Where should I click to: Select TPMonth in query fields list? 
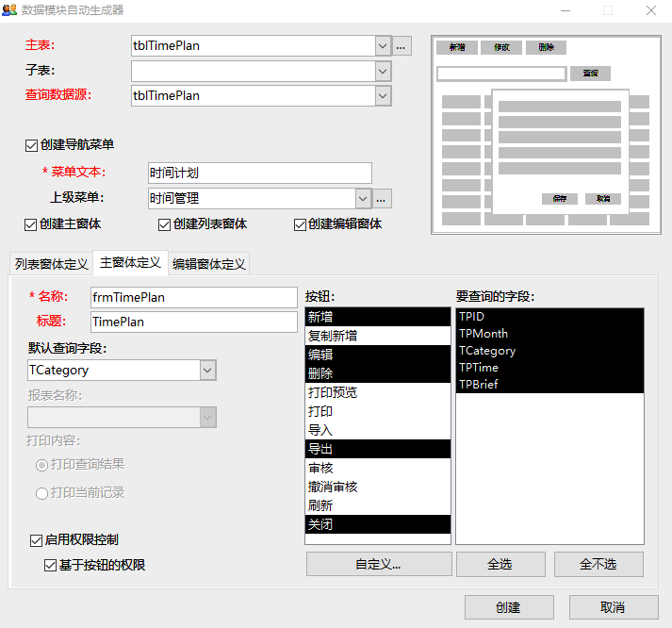click(x=549, y=334)
